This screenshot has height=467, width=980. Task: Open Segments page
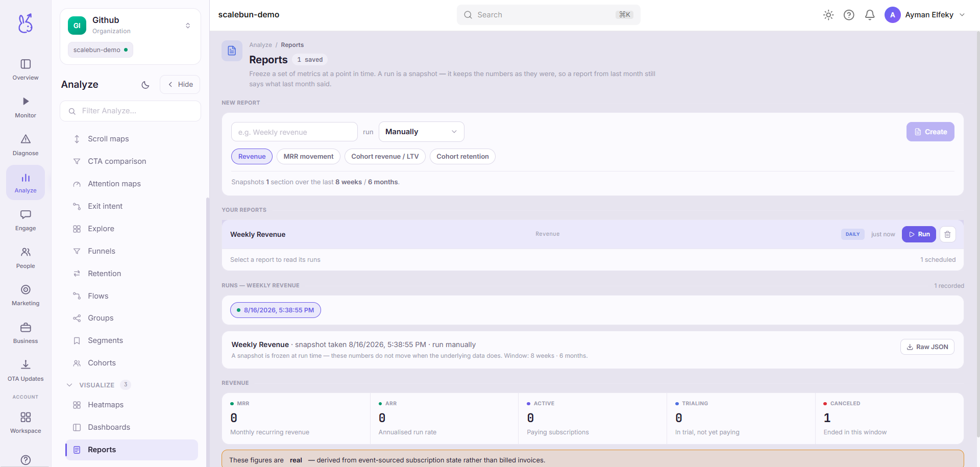click(x=132, y=340)
